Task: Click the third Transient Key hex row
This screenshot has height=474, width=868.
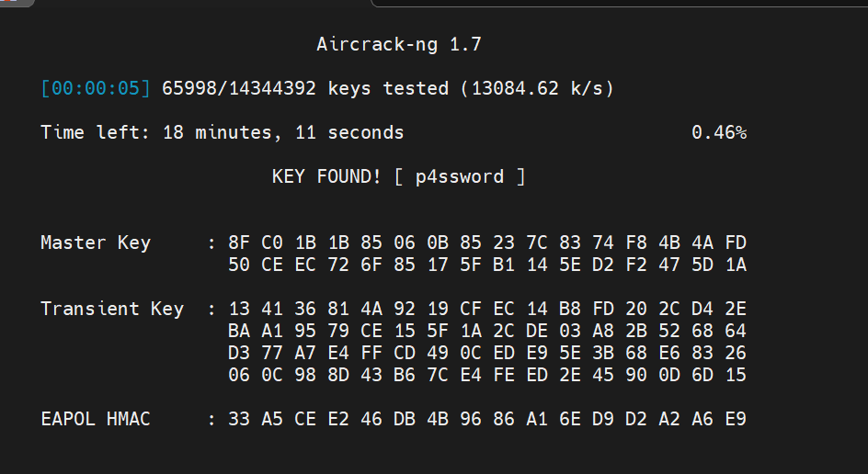Action: click(x=487, y=353)
